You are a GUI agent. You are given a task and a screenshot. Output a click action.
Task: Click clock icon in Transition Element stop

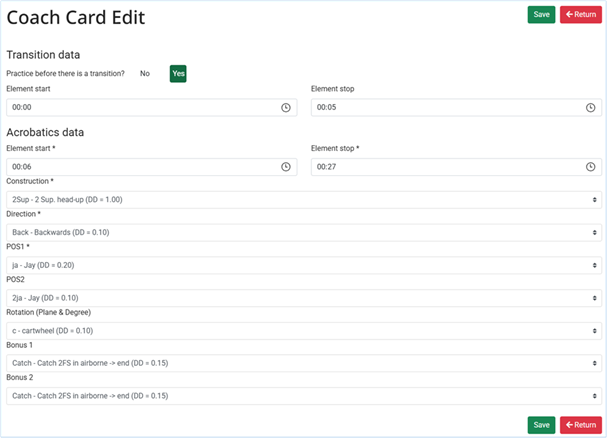[x=591, y=107]
